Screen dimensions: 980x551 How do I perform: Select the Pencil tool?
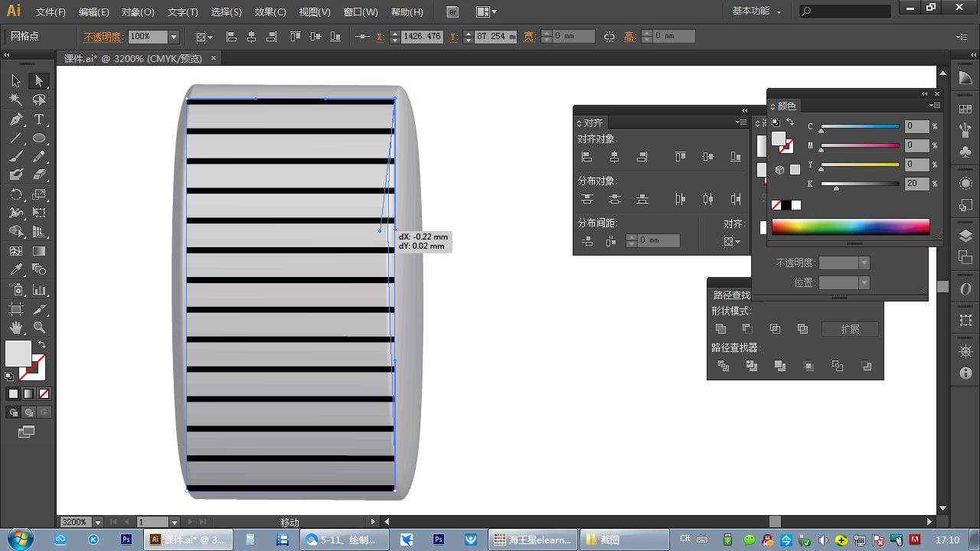pyautogui.click(x=39, y=157)
